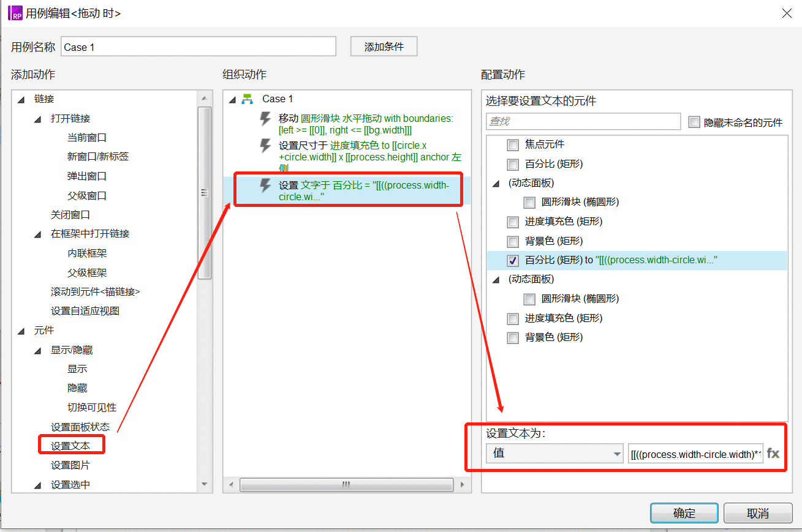Collapse the first (动态面板) group
802x532 pixels.
[x=496, y=184]
